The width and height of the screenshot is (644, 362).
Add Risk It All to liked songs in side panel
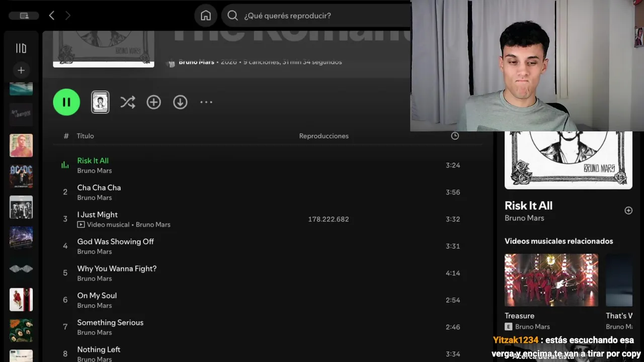(x=628, y=211)
